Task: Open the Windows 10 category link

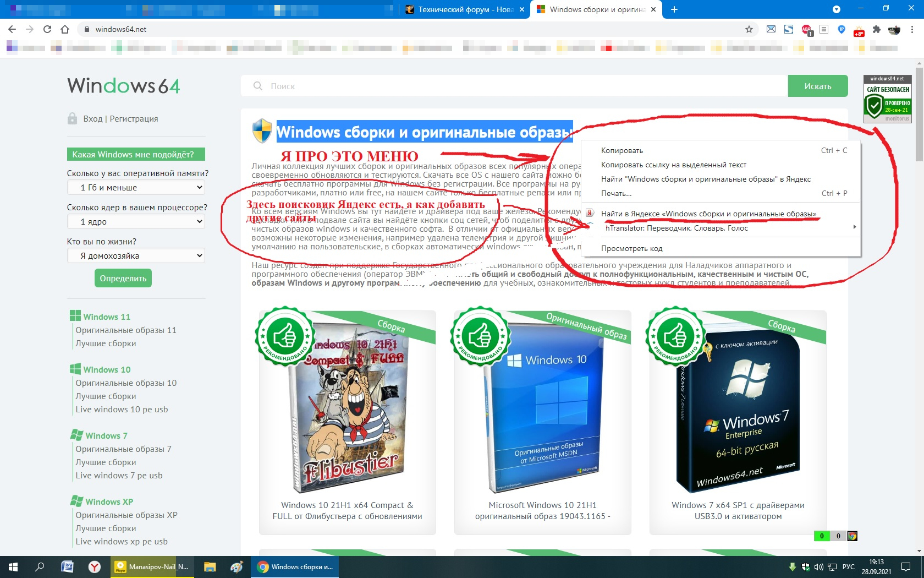Action: click(107, 370)
